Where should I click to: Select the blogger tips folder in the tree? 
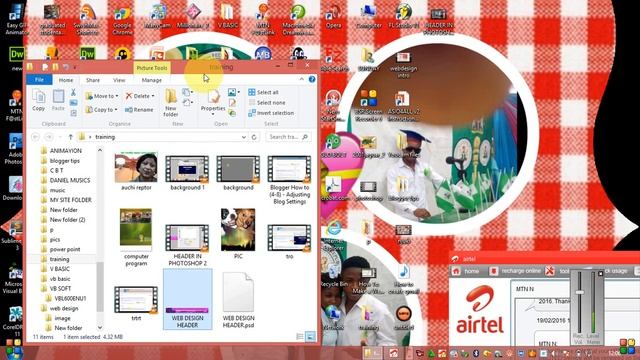[x=64, y=161]
